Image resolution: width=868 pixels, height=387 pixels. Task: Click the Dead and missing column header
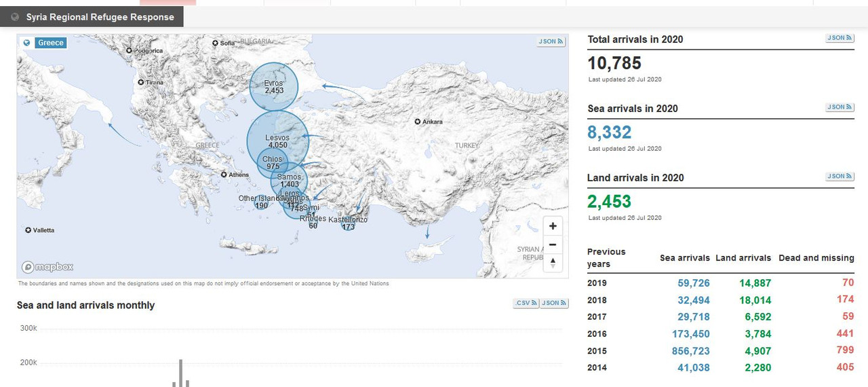click(816, 258)
